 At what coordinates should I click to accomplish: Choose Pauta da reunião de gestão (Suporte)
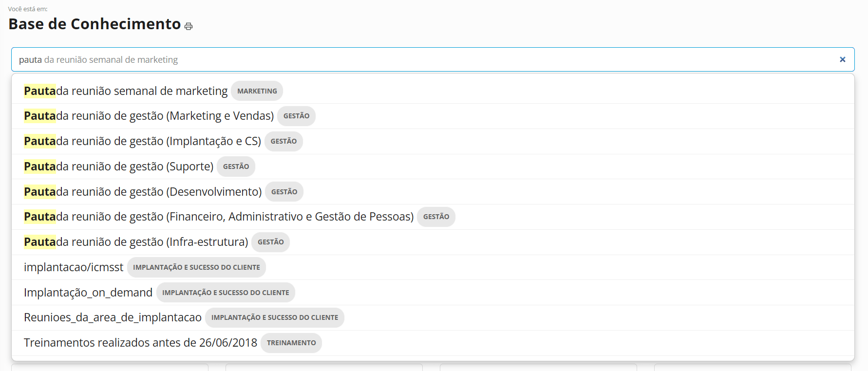(118, 167)
